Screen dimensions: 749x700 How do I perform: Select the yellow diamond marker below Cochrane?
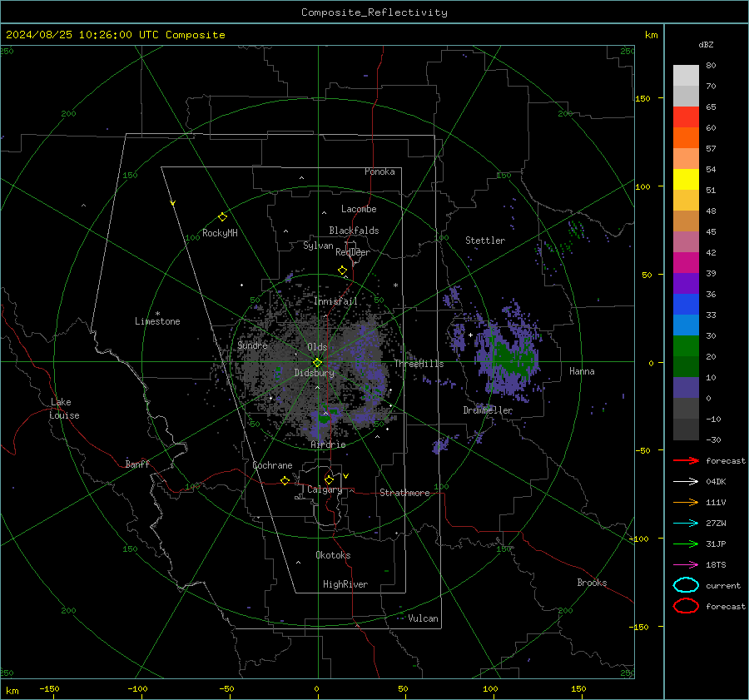(x=285, y=480)
